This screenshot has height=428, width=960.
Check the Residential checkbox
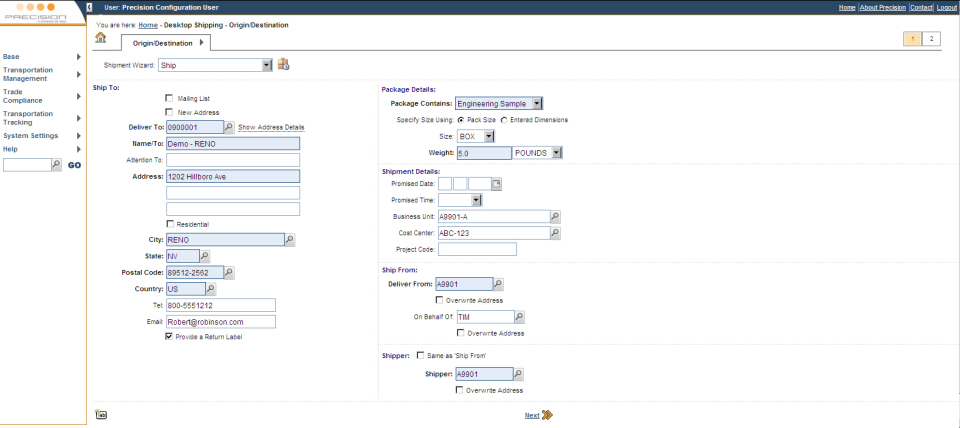coord(170,225)
